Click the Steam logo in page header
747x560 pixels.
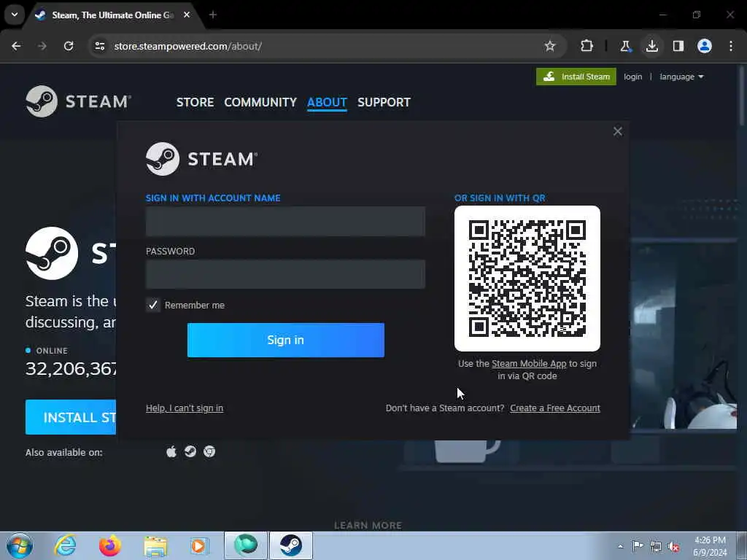(78, 101)
